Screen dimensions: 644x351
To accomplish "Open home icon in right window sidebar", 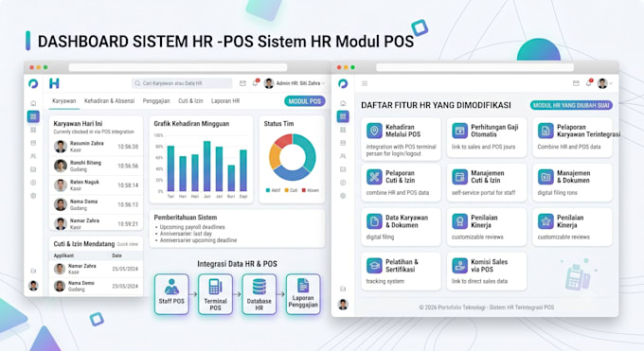I will 343,103.
